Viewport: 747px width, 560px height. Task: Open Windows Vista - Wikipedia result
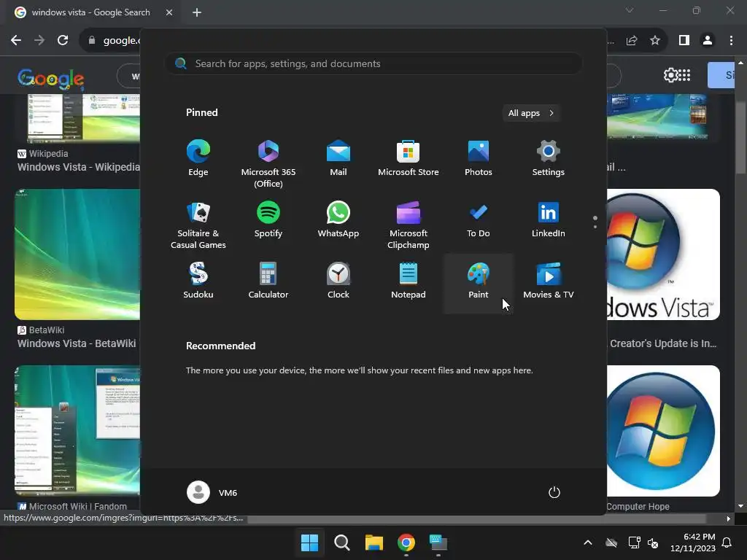tap(79, 167)
